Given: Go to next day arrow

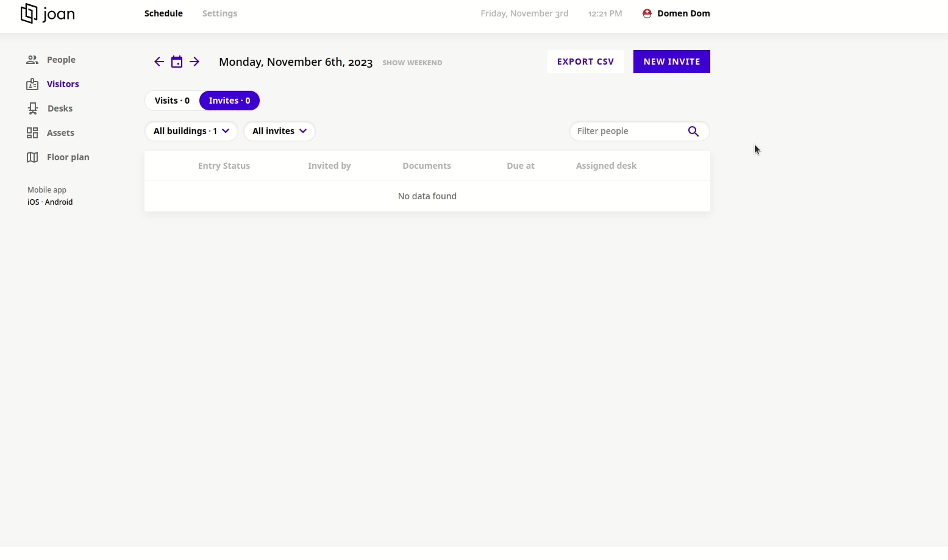Looking at the screenshot, I should [194, 62].
